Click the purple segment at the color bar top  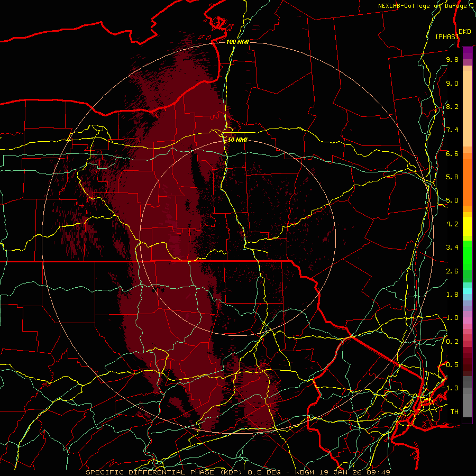(x=467, y=53)
